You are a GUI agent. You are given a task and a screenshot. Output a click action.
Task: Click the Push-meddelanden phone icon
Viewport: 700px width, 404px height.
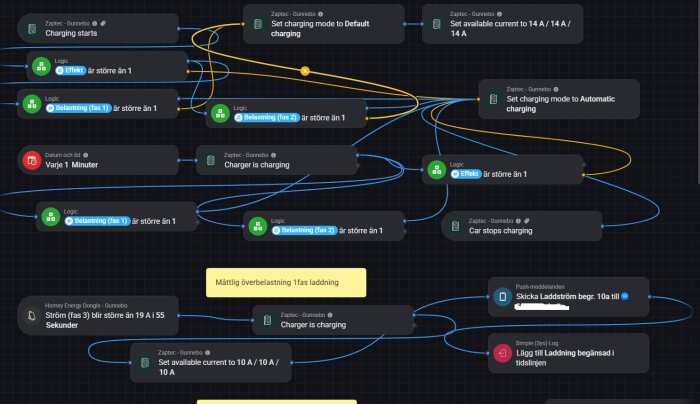[x=503, y=297]
